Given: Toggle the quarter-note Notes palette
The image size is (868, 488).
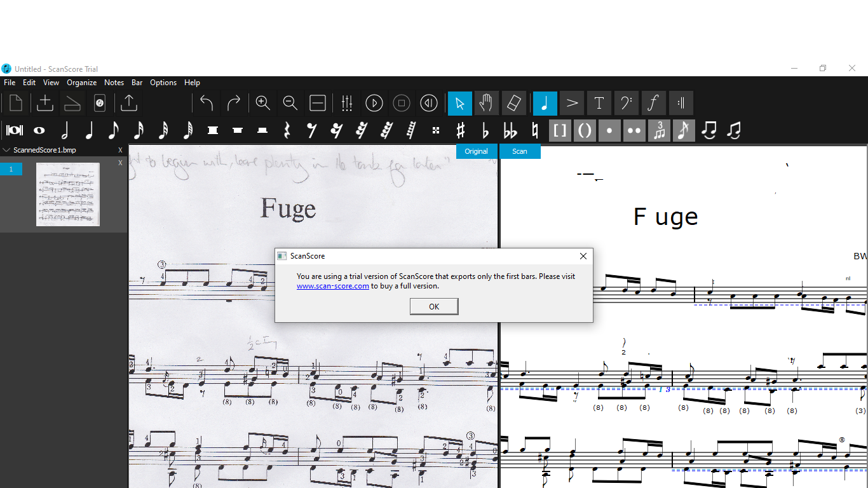Looking at the screenshot, I should [x=545, y=103].
